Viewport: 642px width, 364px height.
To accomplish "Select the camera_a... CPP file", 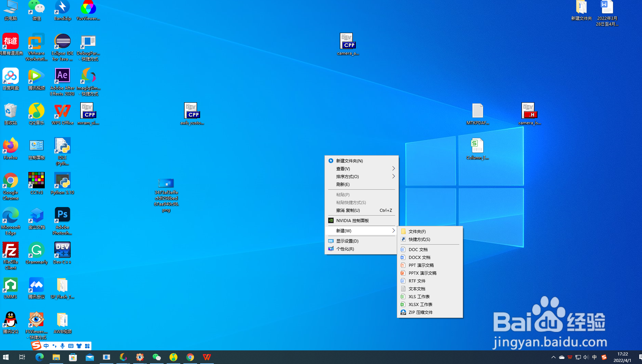I will click(x=348, y=44).
